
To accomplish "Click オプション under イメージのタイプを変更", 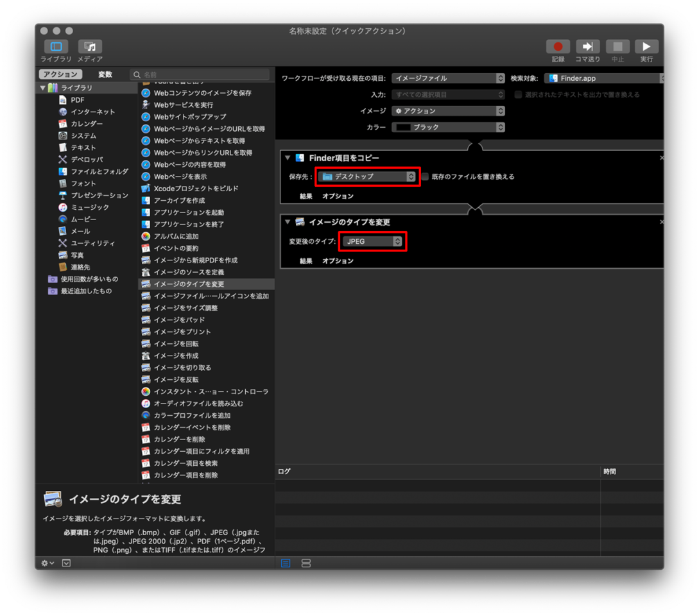I will (338, 261).
